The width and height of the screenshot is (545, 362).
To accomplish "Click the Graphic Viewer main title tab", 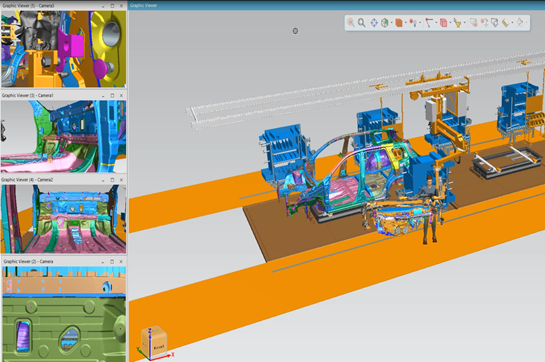I will [x=144, y=5].
